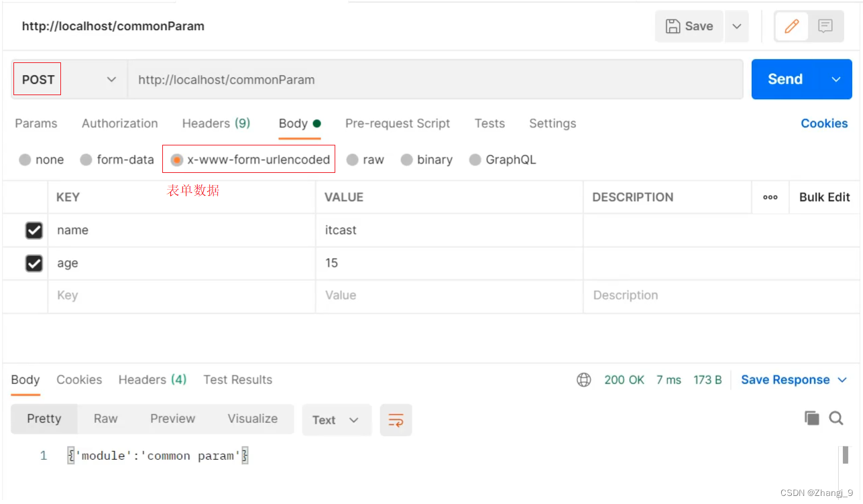Click the '15' value cell
Screen dimensions: 863x504
pos(449,263)
